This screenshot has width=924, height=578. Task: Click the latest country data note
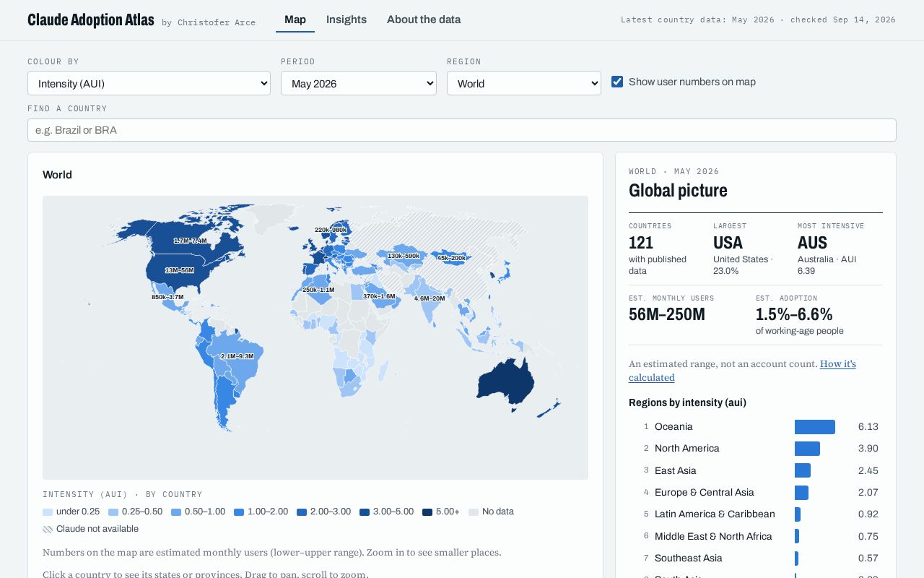click(x=758, y=20)
